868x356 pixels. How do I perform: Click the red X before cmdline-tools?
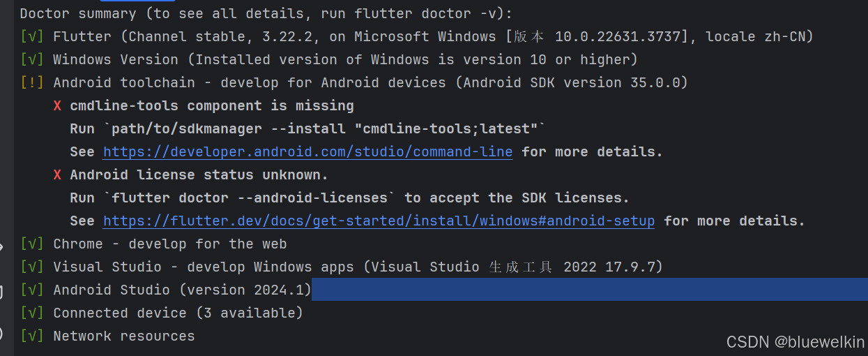click(x=57, y=106)
